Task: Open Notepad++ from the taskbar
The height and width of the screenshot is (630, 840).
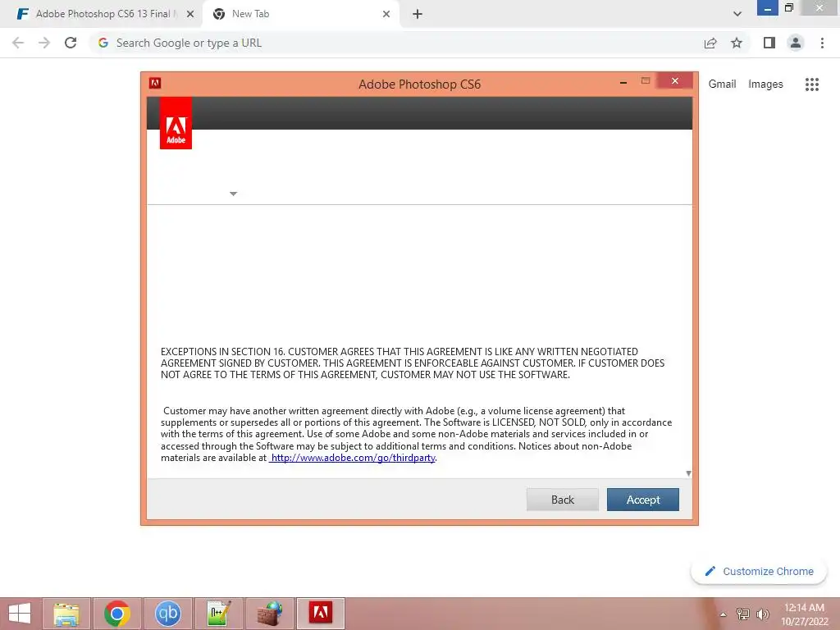Action: tap(218, 614)
